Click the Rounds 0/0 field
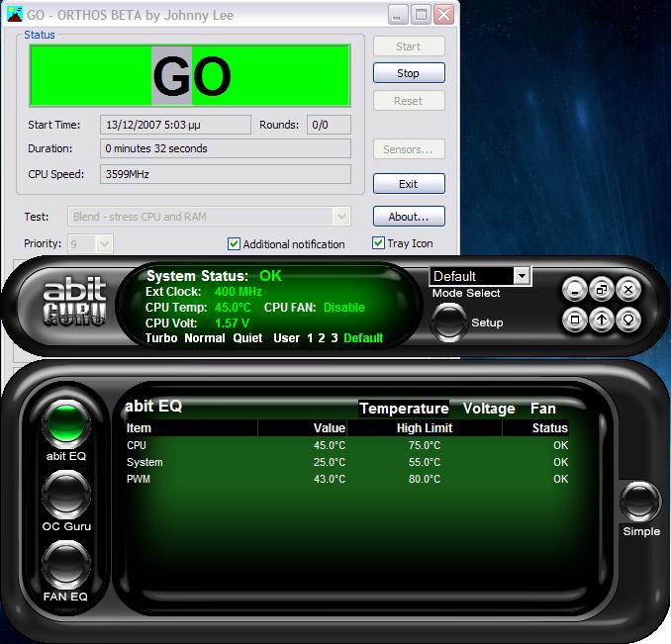The width and height of the screenshot is (671, 644). [329, 125]
